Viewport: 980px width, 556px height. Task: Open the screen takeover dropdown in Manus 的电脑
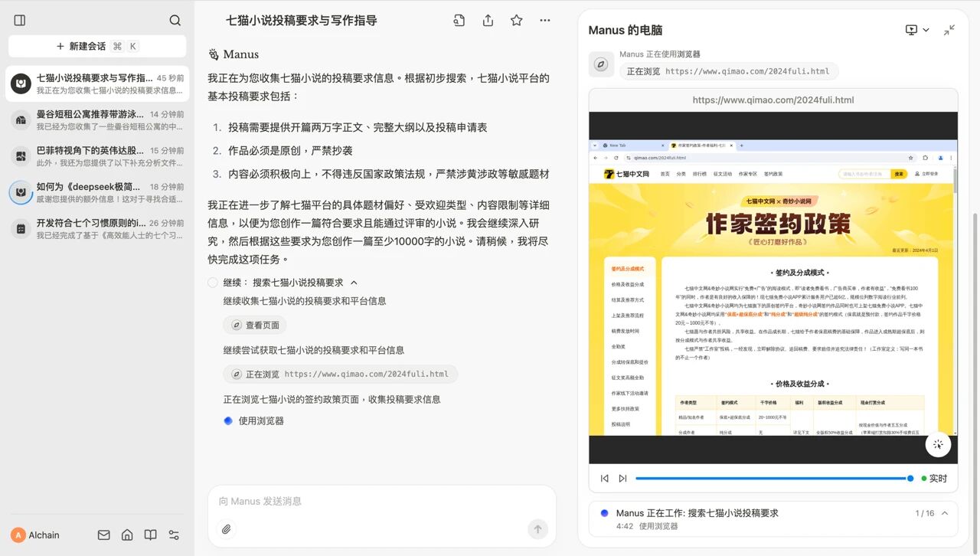[x=917, y=30]
